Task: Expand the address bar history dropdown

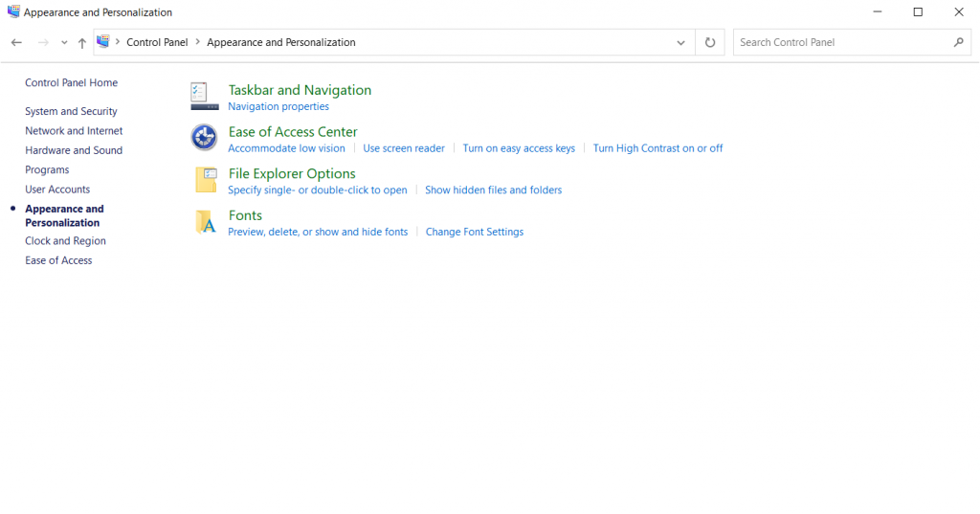Action: 680,42
